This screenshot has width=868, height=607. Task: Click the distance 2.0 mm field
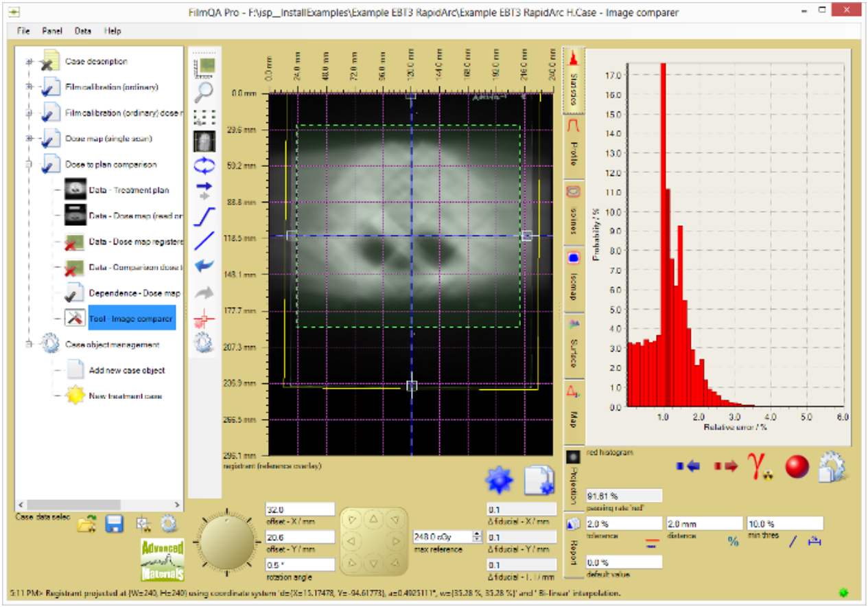[704, 523]
